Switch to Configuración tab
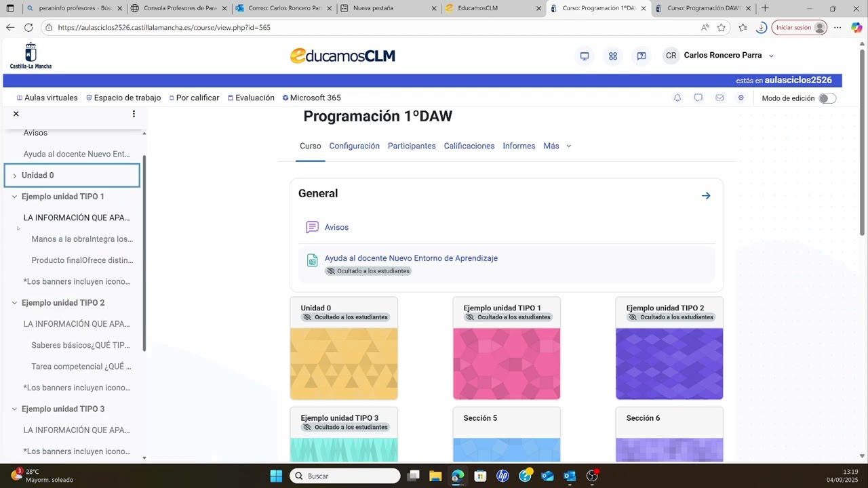Viewport: 868px width, 488px height. coord(355,146)
